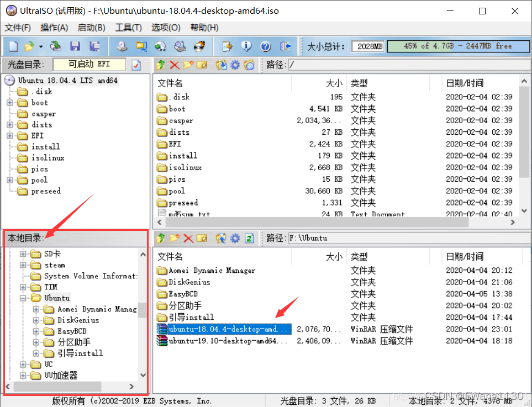Open the 启动(B) menu

pyautogui.click(x=91, y=28)
